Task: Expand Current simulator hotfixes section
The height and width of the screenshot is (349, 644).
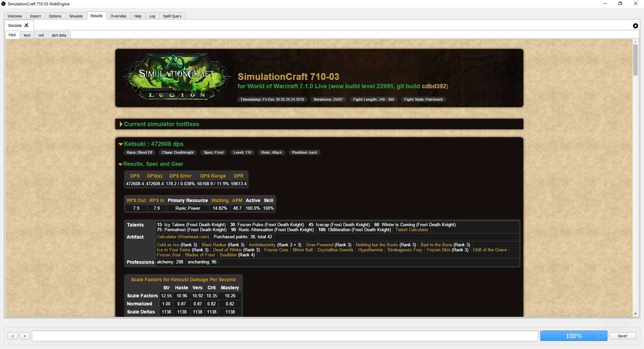Action: (159, 124)
